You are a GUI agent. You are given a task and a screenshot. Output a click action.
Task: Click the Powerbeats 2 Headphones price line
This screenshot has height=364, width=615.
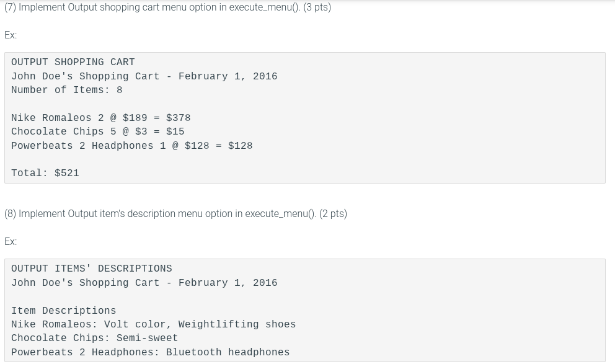click(132, 146)
